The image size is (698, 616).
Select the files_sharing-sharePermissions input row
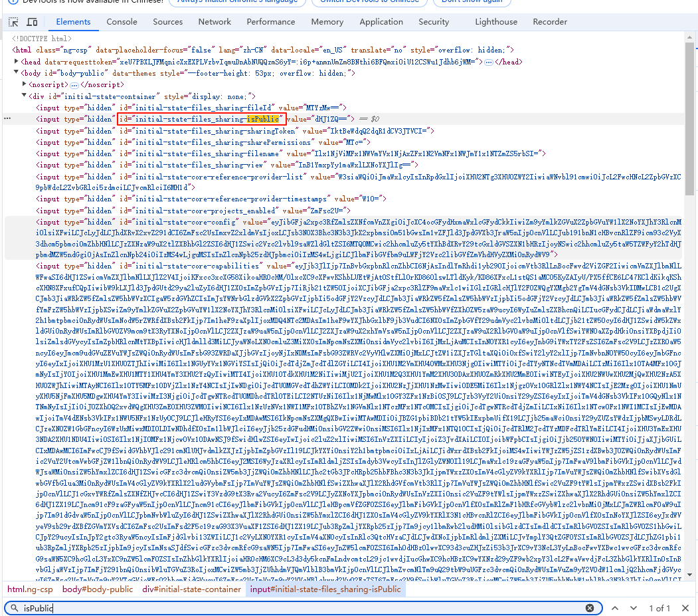(203, 142)
